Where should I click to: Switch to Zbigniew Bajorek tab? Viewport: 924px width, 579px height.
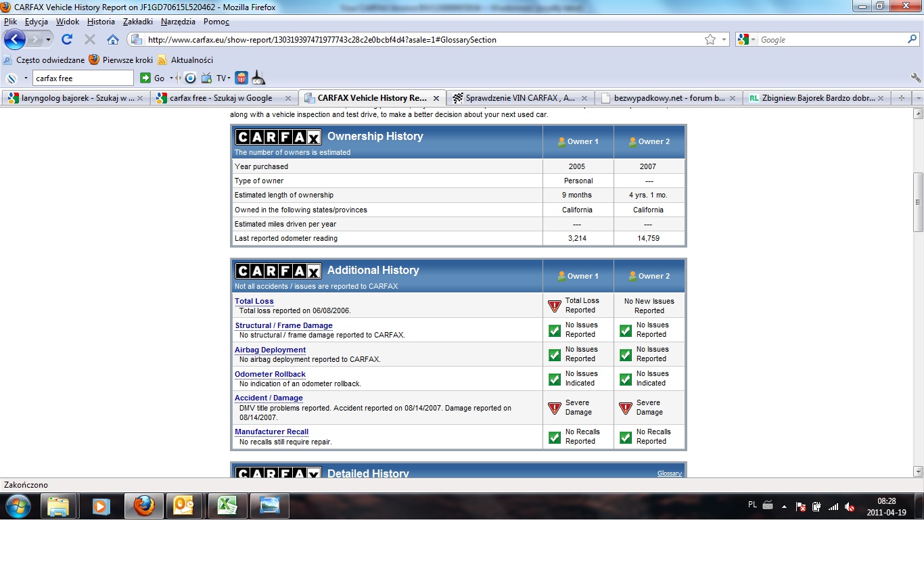(817, 98)
